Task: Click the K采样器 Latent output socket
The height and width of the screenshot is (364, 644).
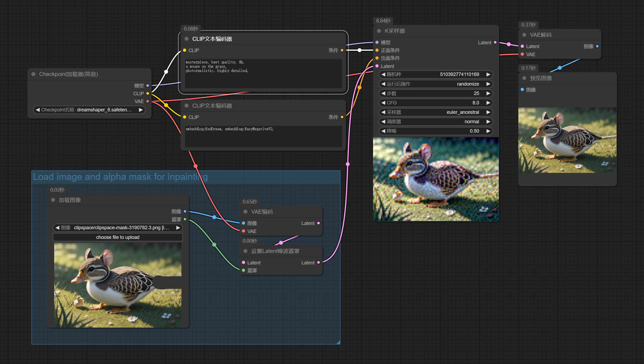Action: click(495, 42)
